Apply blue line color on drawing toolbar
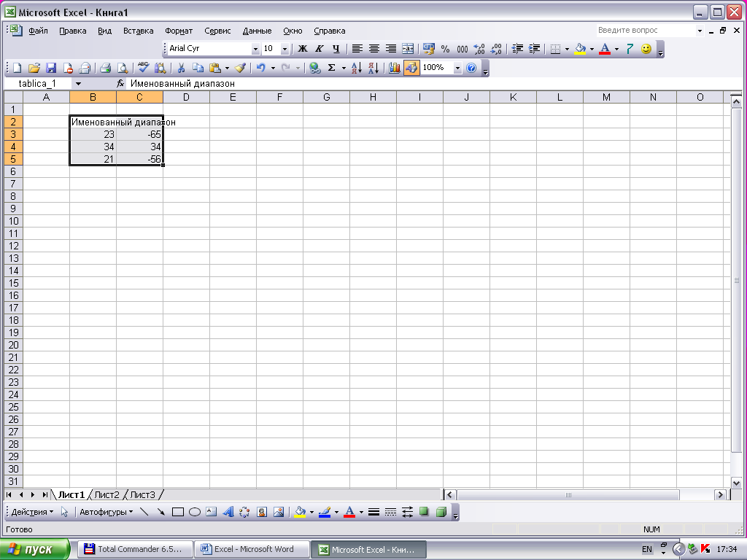Image resolution: width=747 pixels, height=560 pixels. pos(325,512)
